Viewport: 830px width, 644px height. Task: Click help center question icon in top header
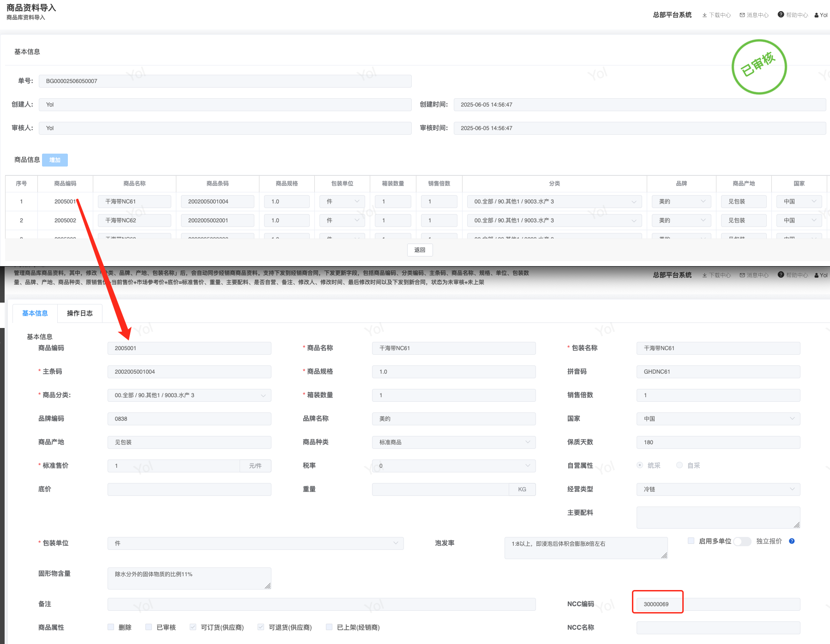781,15
